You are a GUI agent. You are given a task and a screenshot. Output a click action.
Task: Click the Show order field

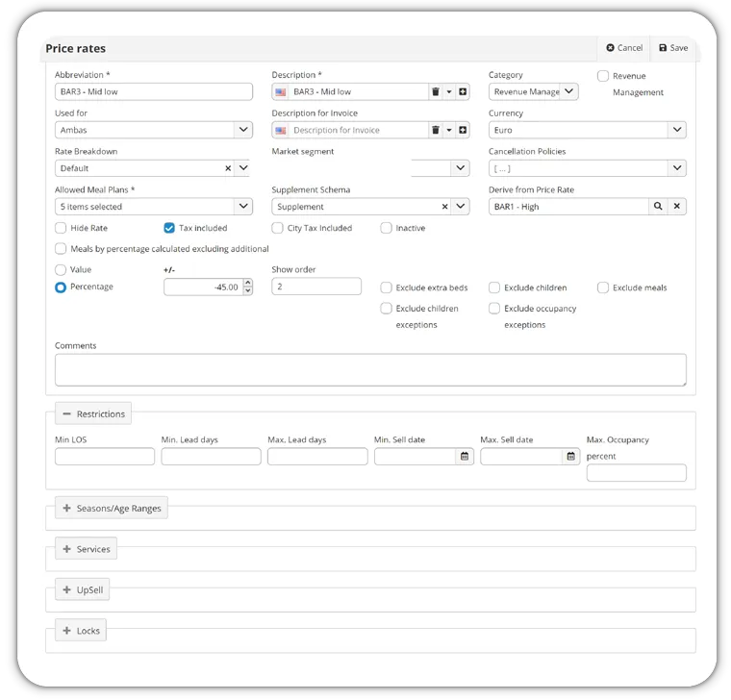click(x=316, y=287)
